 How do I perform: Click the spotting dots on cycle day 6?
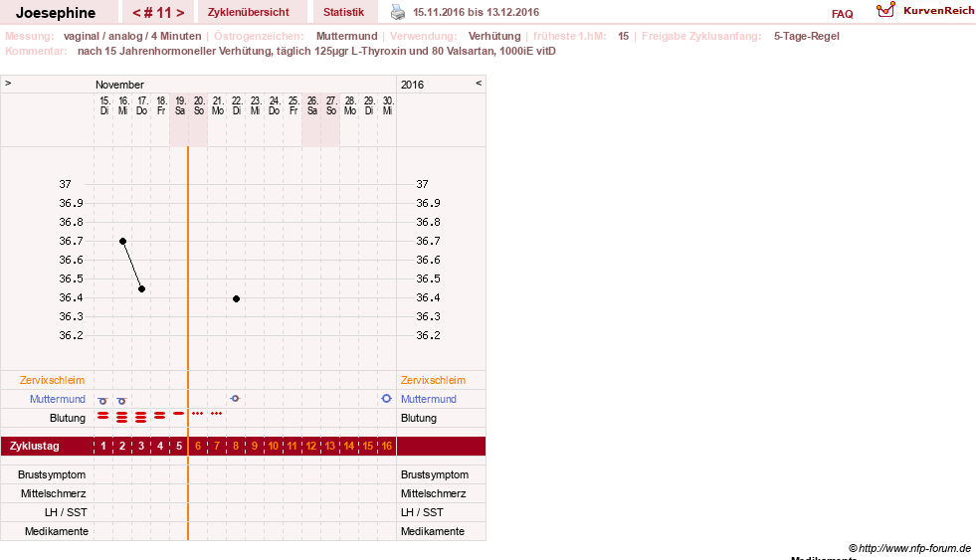(x=197, y=413)
